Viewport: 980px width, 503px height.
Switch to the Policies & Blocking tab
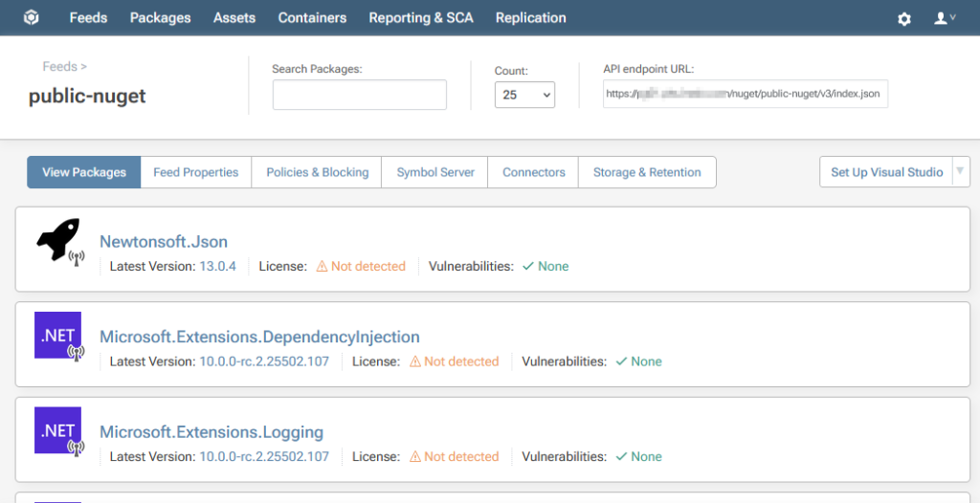pos(317,172)
